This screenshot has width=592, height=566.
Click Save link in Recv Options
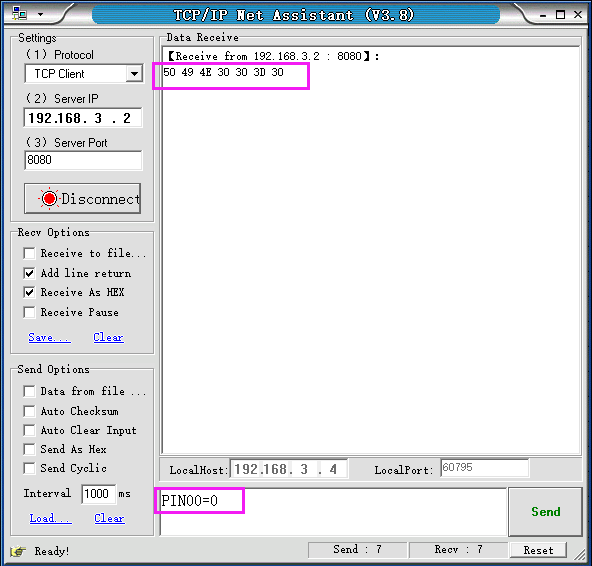[x=49, y=337]
